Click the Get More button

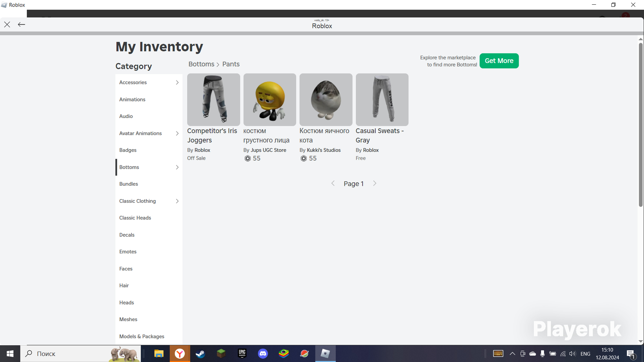point(499,61)
